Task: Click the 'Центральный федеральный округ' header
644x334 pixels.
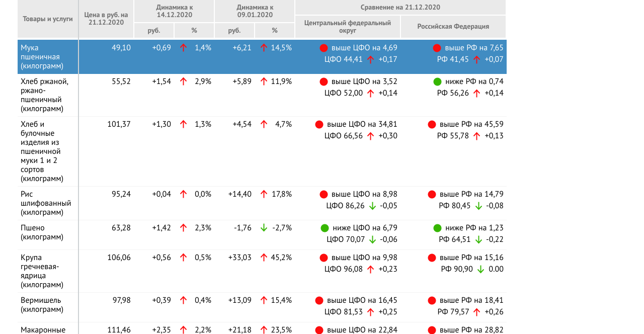Action: (348, 27)
